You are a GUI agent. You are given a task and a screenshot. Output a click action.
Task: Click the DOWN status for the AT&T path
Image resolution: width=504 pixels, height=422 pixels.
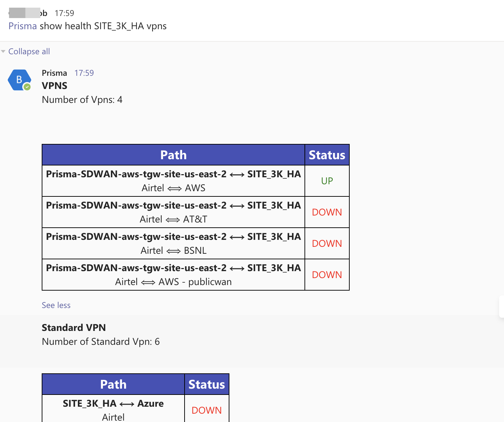point(327,212)
